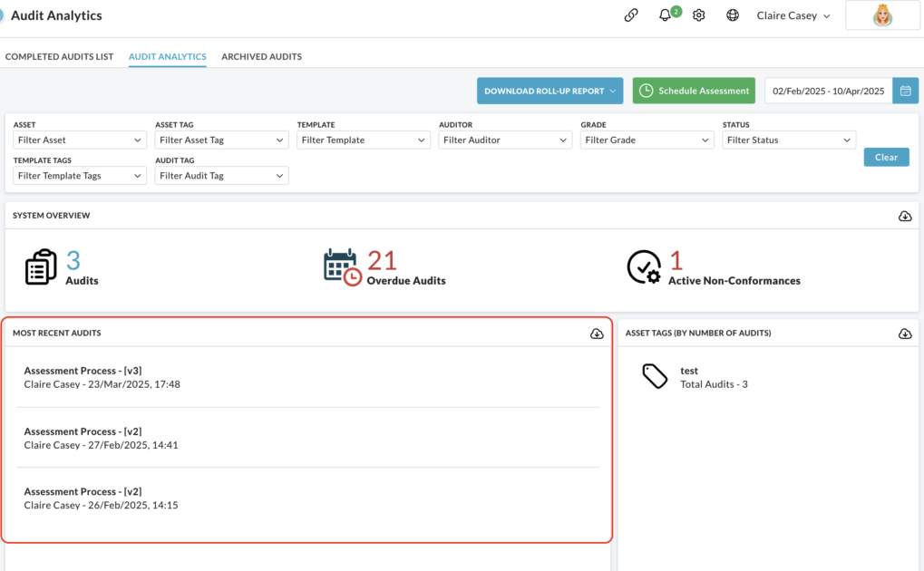The width and height of the screenshot is (924, 571).
Task: Click the globe language icon
Action: [x=733, y=15]
